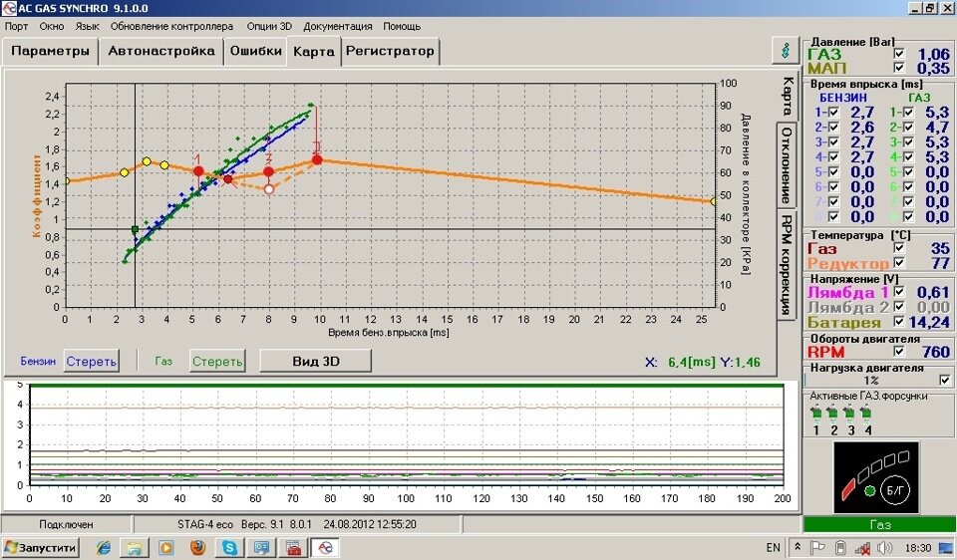Click the info icon above the side tabs
This screenshot has height=560, width=957.
click(787, 50)
